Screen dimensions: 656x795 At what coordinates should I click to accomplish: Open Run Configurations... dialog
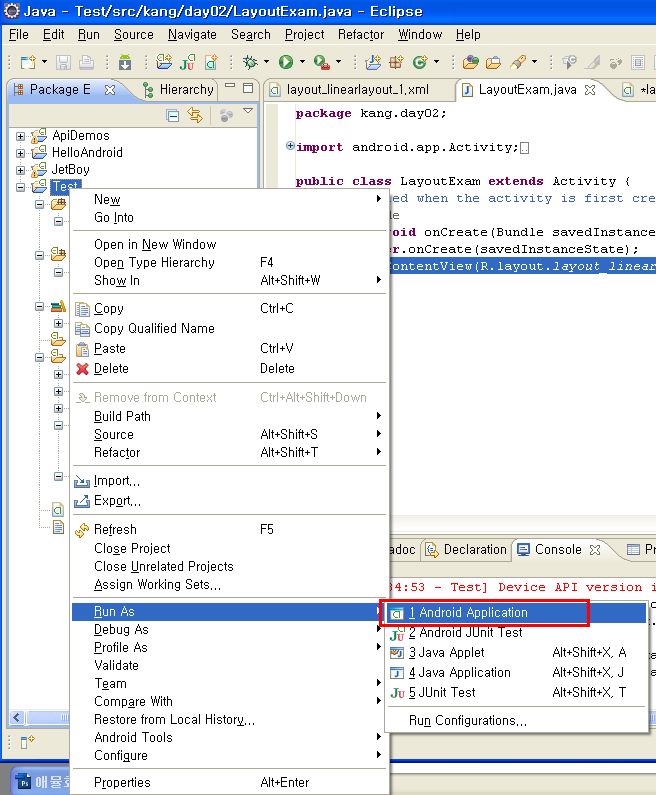point(516,720)
